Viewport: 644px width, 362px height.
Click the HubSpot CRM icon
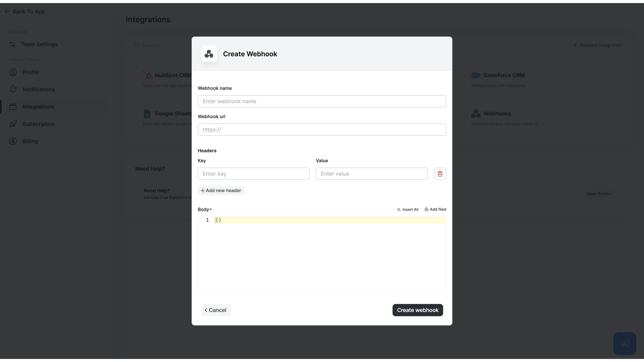point(147,75)
